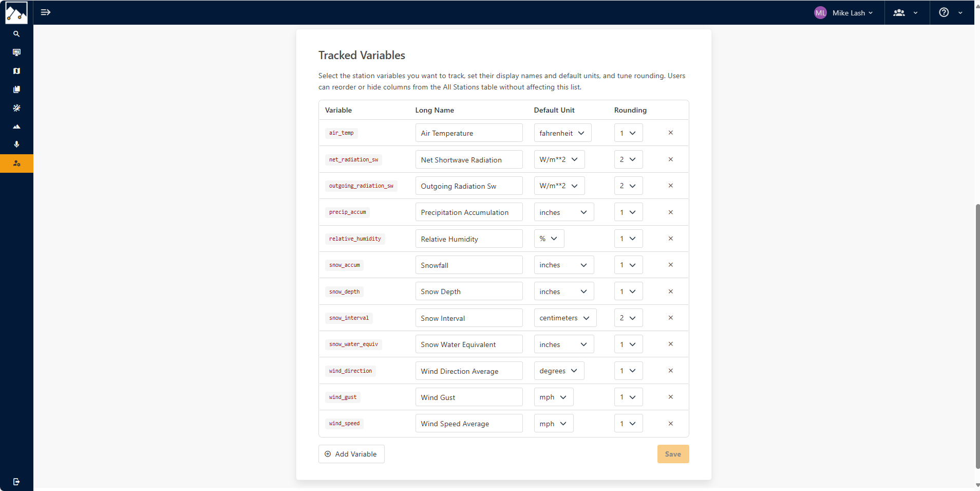Screen dimensions: 980x491
Task: Open Air Temperature fahrenheit unit dropdown
Action: click(x=562, y=133)
